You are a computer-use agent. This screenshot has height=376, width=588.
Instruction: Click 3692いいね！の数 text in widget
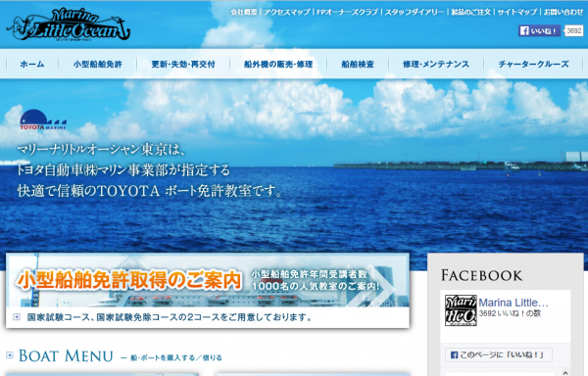510,313
